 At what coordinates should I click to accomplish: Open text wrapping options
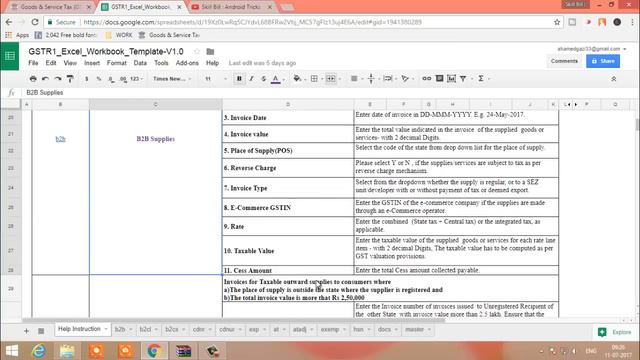click(388, 78)
